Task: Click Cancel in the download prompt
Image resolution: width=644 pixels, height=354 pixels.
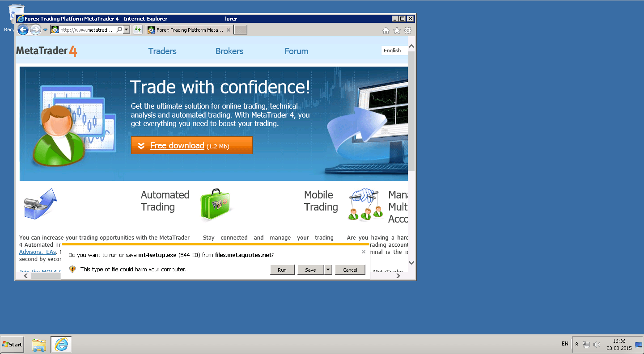Action: pos(350,270)
